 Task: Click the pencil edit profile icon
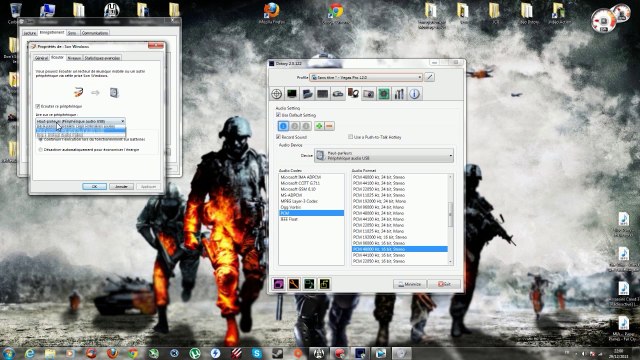pyautogui.click(x=429, y=77)
